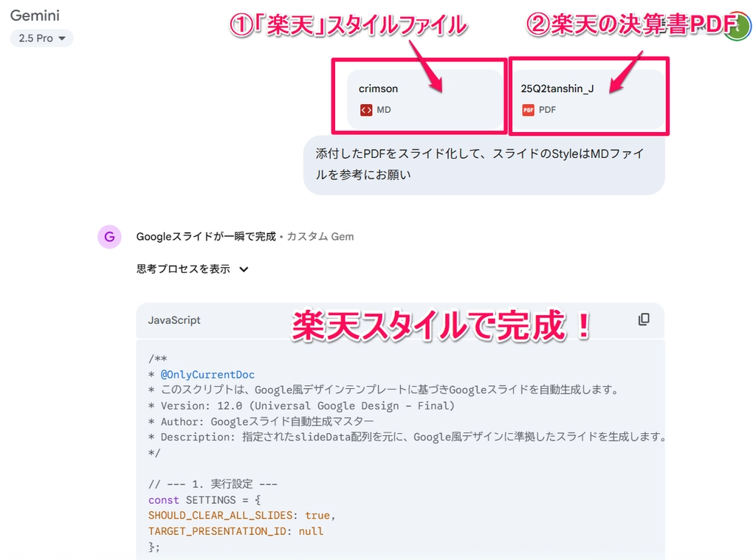Click the Version: 12.0 comment line
Screen dimensions: 756x560
[x=301, y=406]
